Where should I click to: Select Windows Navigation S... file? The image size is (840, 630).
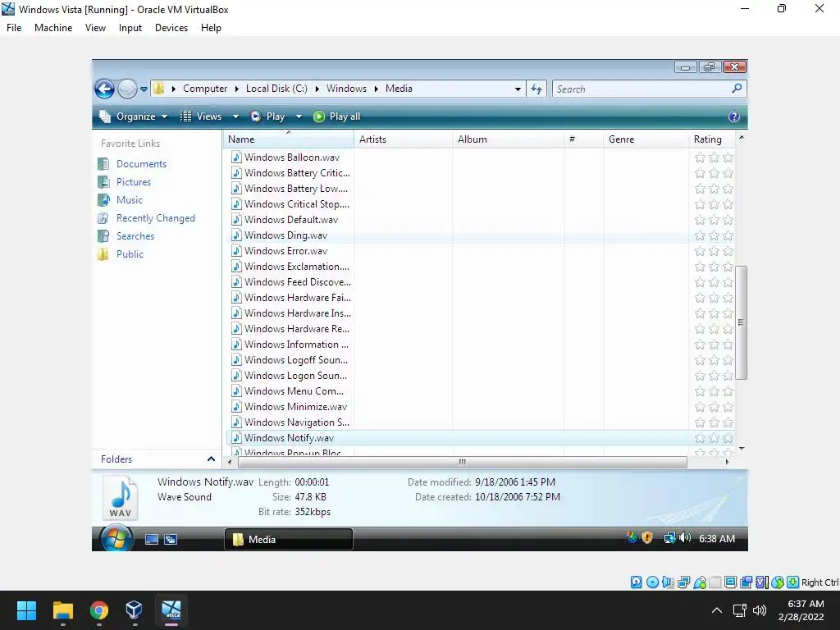coord(296,422)
